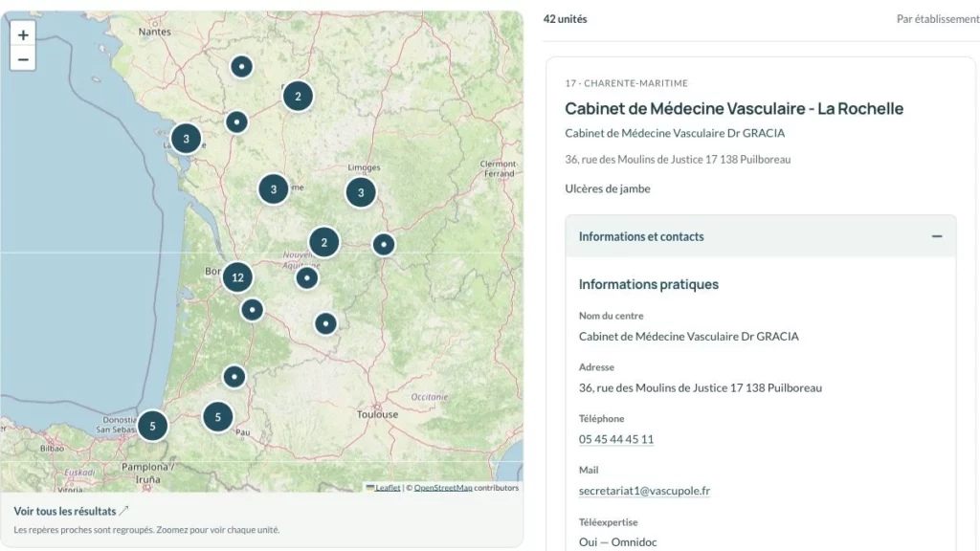
Task: Select the single marker north of Pau cluster
Action: coord(234,377)
